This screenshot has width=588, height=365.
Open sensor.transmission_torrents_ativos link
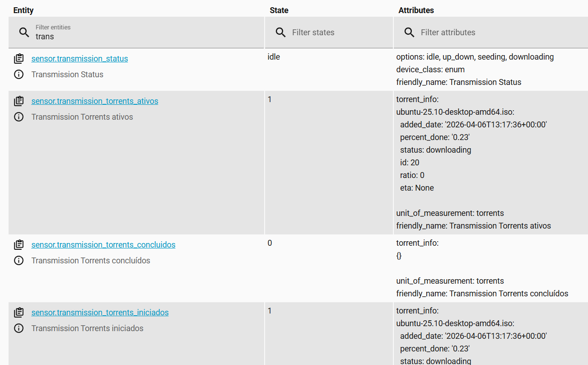click(x=95, y=101)
